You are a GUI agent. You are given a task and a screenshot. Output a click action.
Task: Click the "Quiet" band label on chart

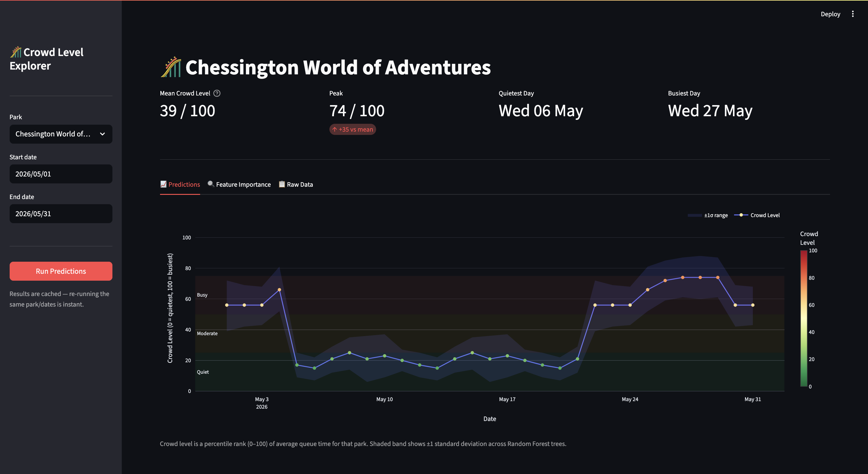point(203,372)
